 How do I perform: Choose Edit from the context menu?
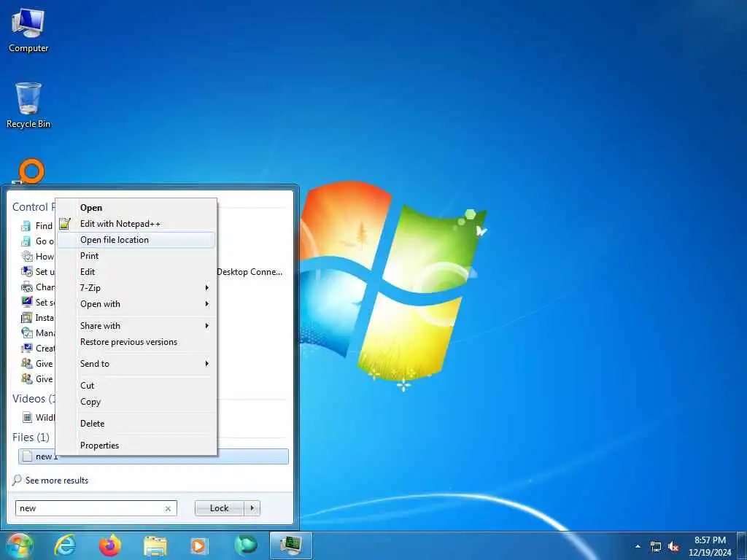pos(136,272)
